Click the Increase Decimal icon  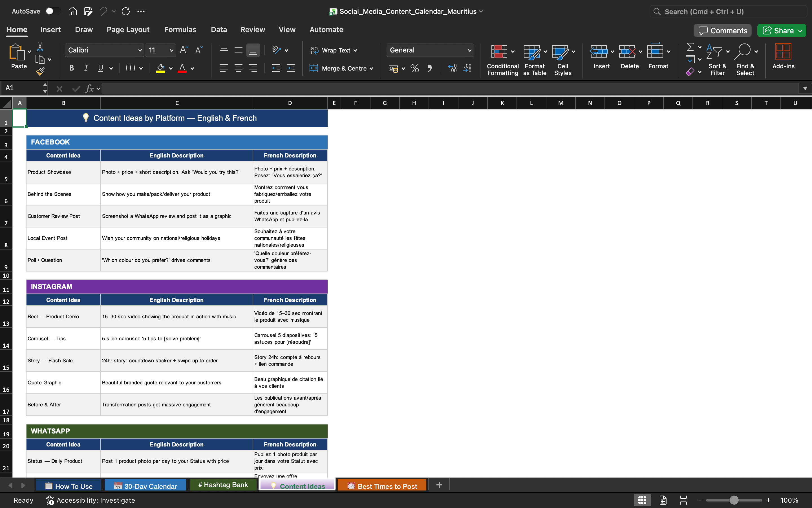pyautogui.click(x=452, y=68)
